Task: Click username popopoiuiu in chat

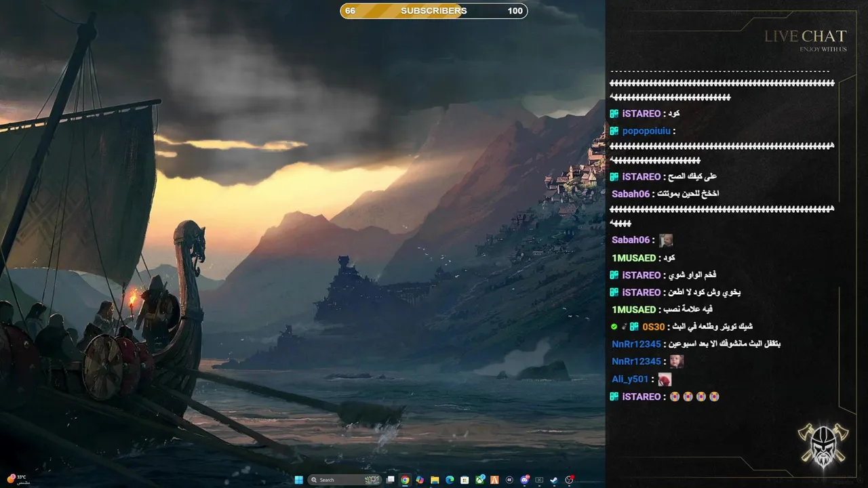Action: [646, 131]
